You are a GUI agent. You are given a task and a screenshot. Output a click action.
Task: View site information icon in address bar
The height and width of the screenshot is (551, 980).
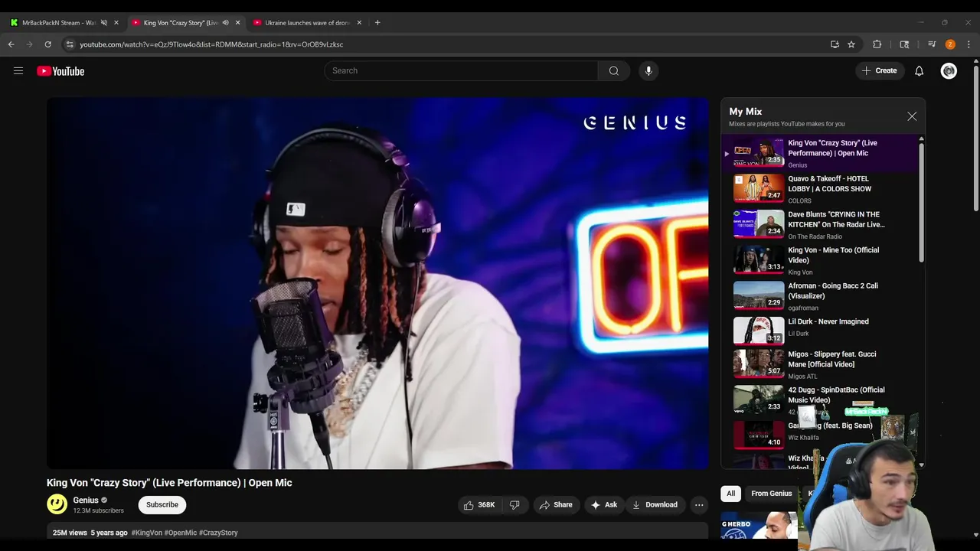point(70,44)
